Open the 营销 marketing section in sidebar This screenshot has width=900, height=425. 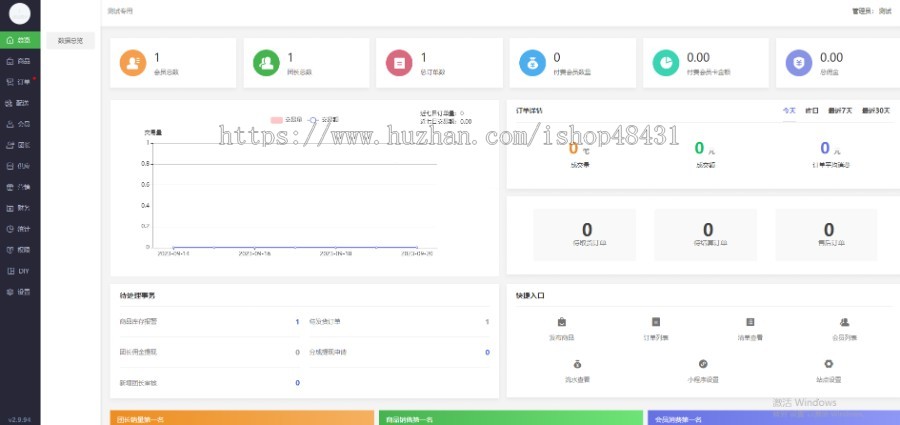(20, 187)
